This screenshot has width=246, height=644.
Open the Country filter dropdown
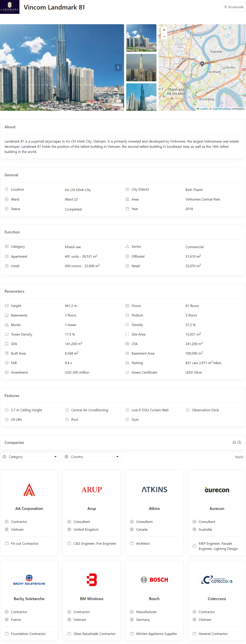click(x=92, y=456)
